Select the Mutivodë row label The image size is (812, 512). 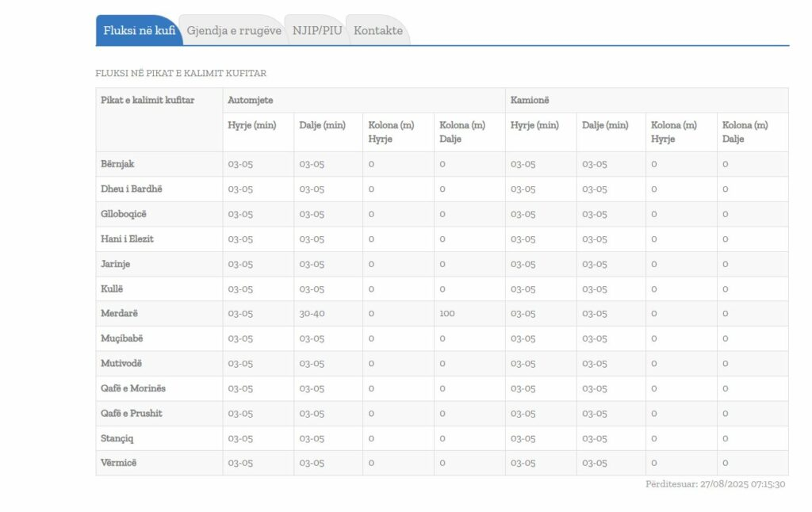pos(121,364)
